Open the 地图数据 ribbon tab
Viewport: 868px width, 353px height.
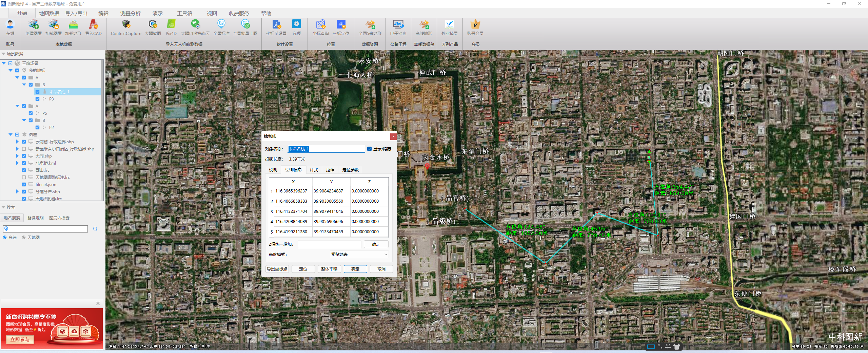tap(49, 13)
